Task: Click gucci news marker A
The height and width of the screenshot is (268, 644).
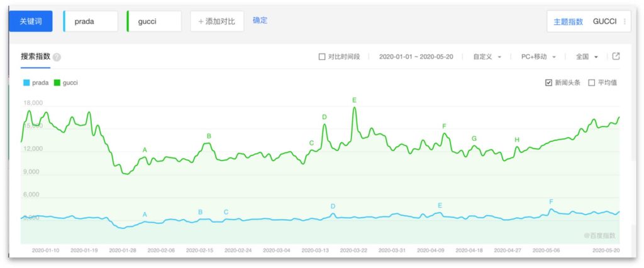Action: click(145, 150)
